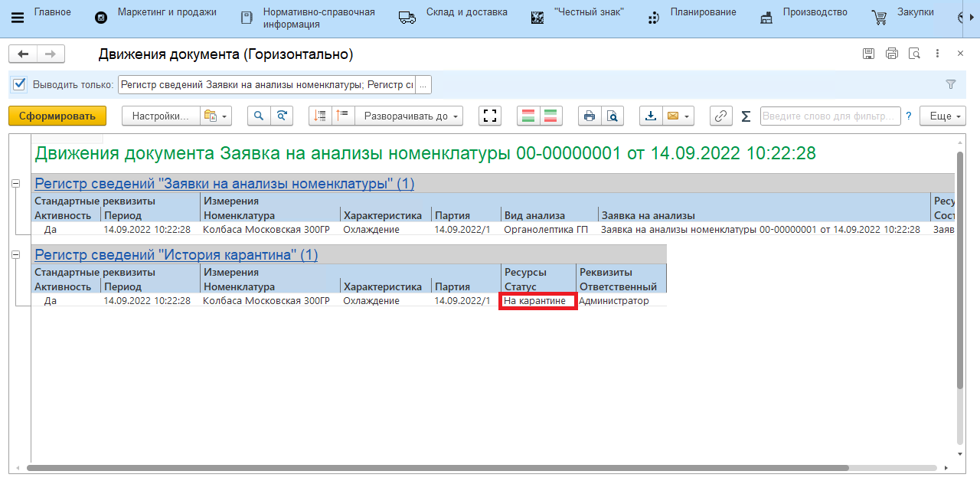The height and width of the screenshot is (481, 980).
Task: Collapse the 'Заявки на анализы номенклатуры' group
Action: [15, 184]
